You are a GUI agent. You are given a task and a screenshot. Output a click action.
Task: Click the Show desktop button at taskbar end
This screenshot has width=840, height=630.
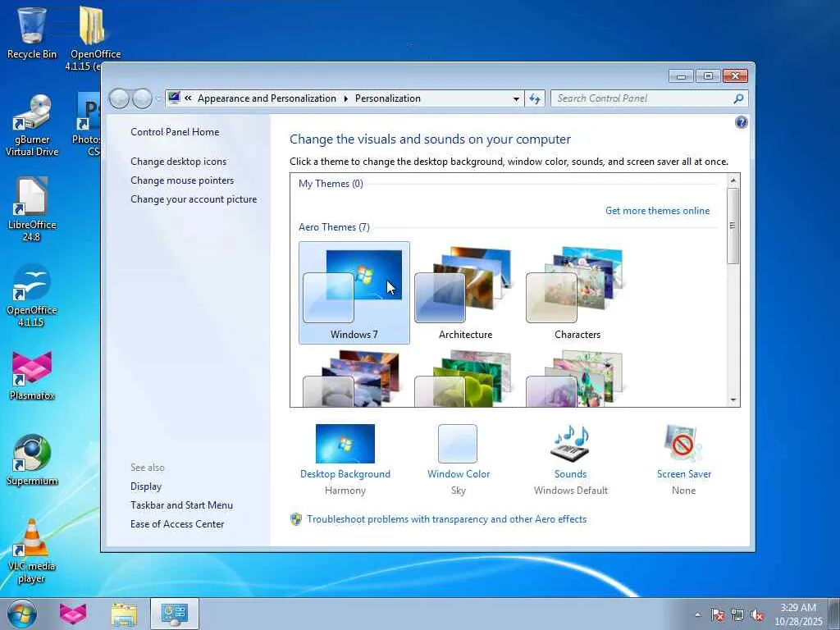pos(834,614)
